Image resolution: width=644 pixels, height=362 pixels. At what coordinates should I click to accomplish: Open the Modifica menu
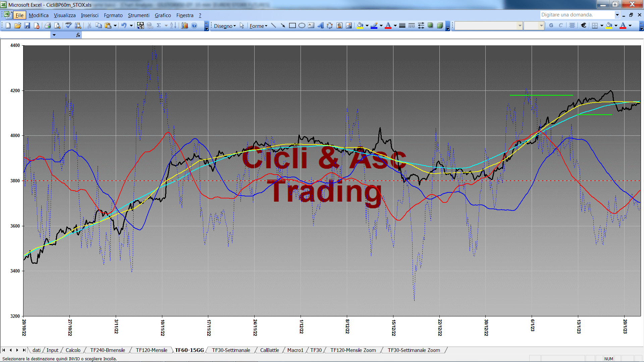pos(39,15)
